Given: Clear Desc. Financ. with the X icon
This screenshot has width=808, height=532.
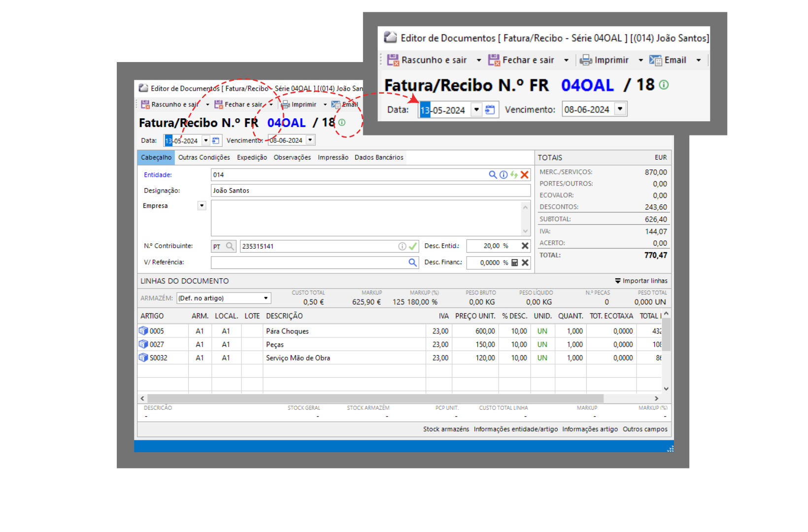Looking at the screenshot, I should pyautogui.click(x=525, y=263).
